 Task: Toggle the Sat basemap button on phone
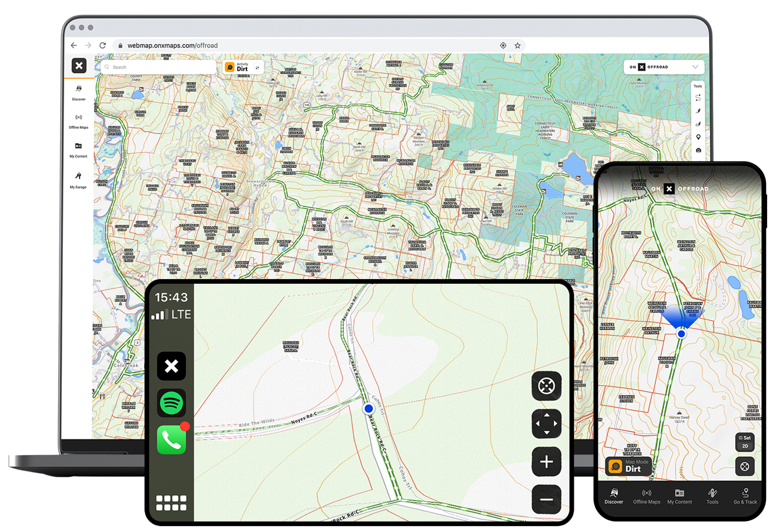click(x=745, y=438)
